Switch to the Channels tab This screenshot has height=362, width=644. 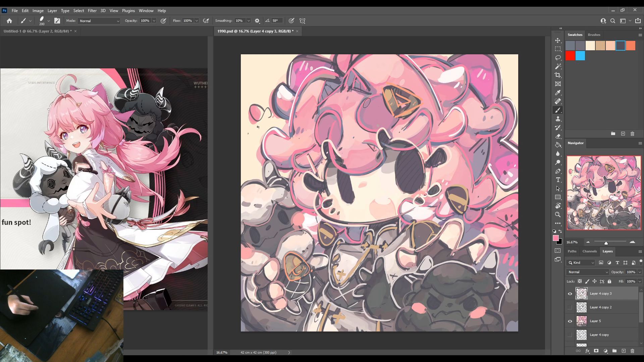coord(589,251)
